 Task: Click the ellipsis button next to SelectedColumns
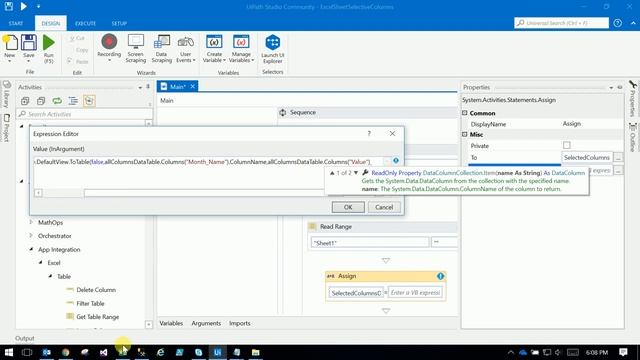[618, 158]
